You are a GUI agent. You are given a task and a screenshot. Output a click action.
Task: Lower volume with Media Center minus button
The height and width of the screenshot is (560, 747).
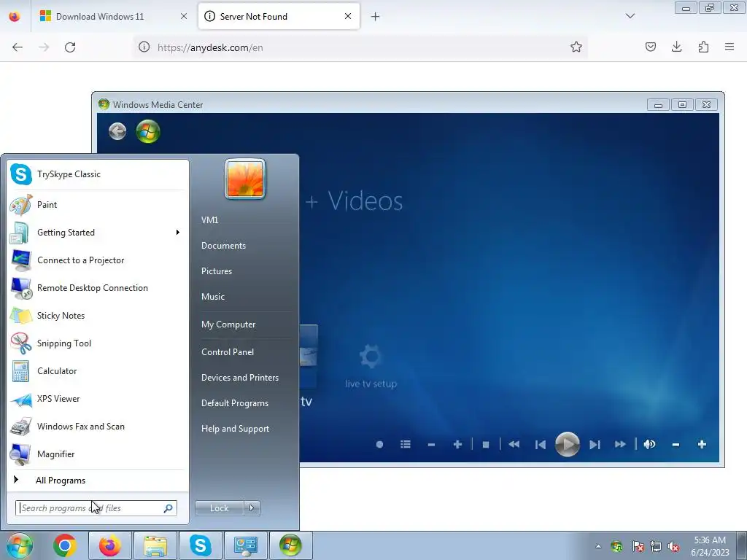(676, 444)
